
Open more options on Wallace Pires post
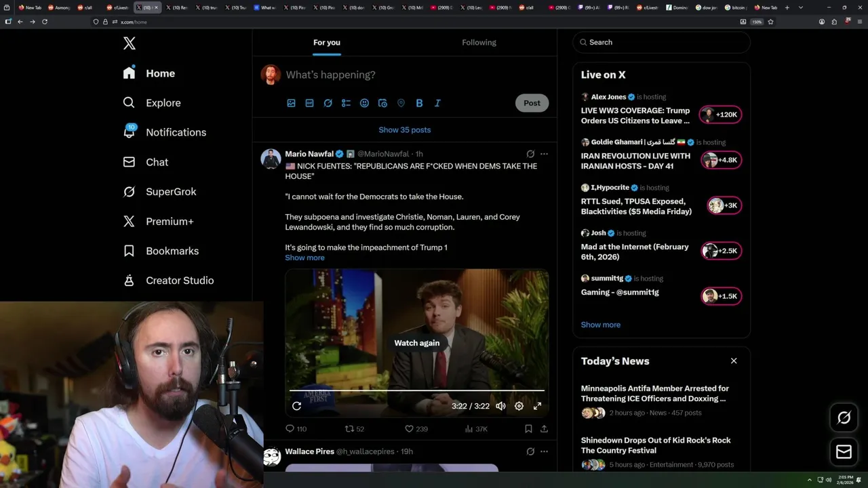tap(544, 451)
